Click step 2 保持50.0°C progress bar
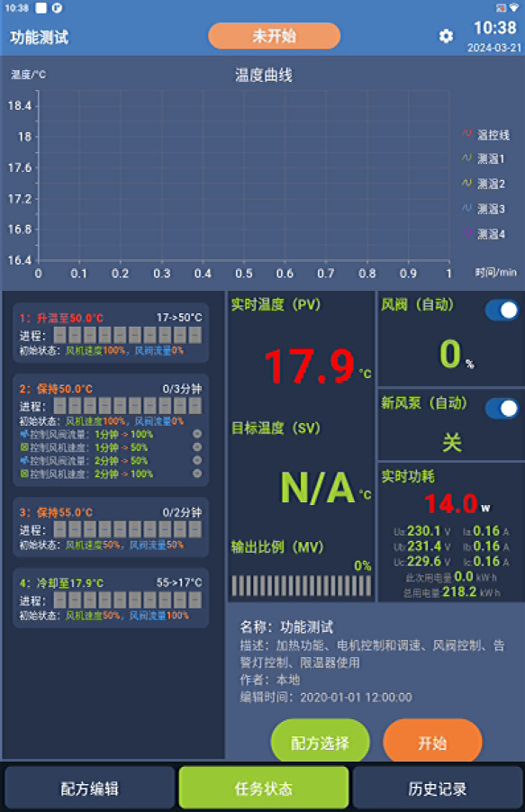The width and height of the screenshot is (525, 812). click(x=128, y=406)
